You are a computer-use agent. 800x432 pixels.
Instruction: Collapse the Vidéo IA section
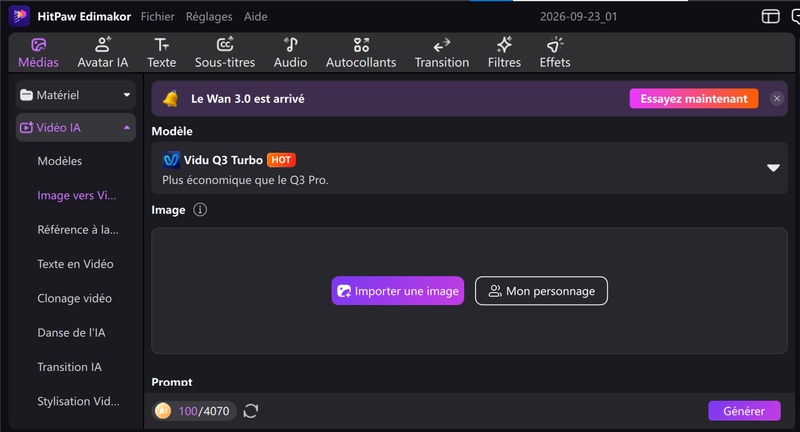pos(76,128)
